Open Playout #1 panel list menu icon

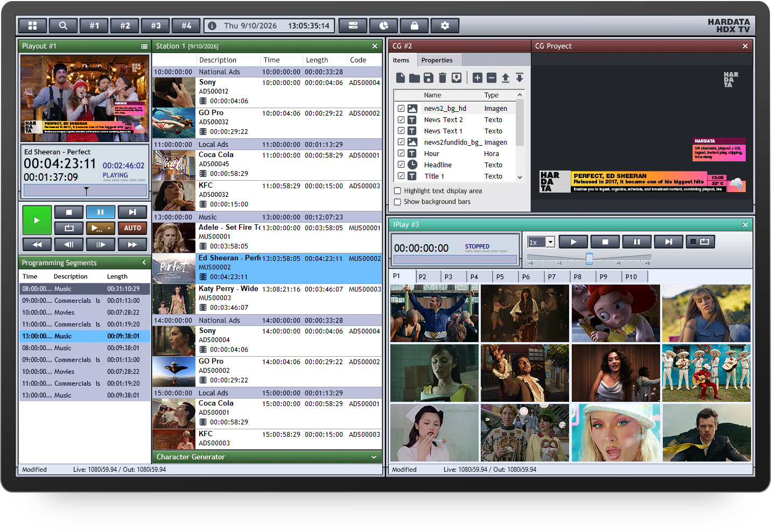point(144,46)
